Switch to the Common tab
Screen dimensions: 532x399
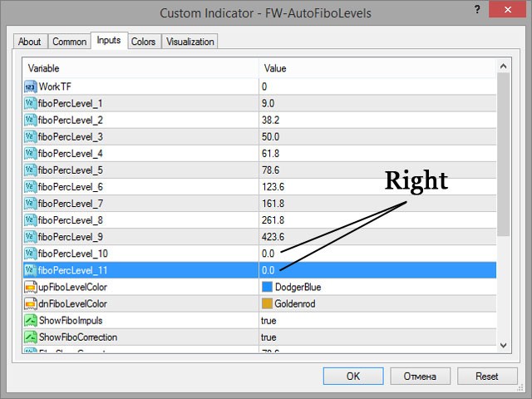[70, 42]
